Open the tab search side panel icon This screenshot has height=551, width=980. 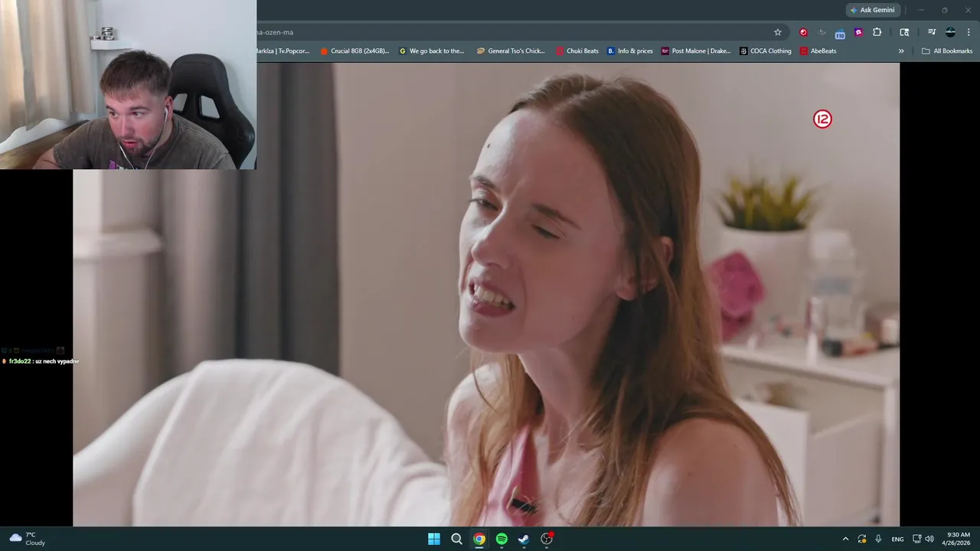coord(904,32)
